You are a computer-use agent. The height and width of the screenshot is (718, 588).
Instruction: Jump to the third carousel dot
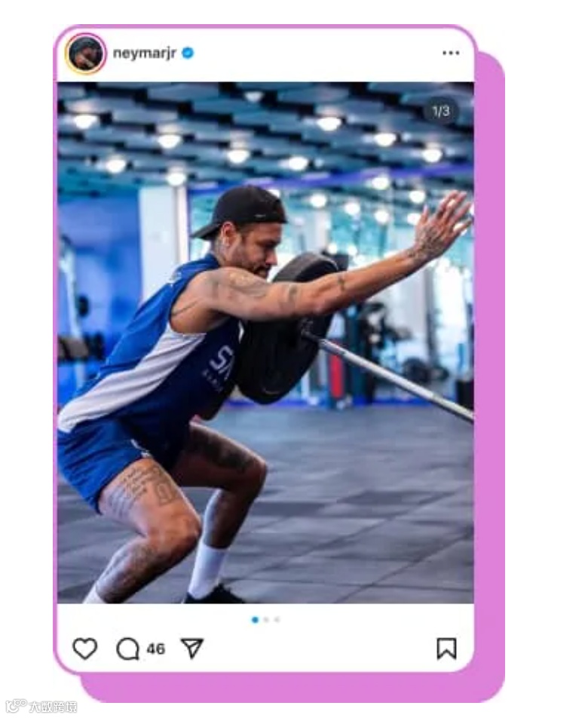coord(277,620)
